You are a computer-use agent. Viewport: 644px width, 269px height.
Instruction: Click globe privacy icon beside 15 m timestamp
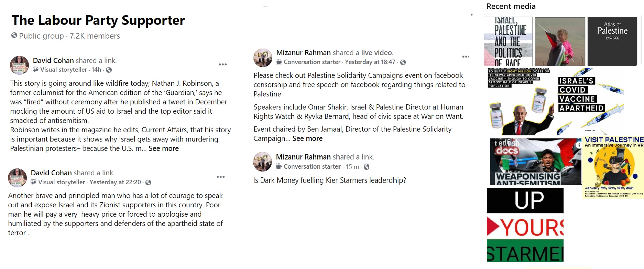(x=367, y=167)
